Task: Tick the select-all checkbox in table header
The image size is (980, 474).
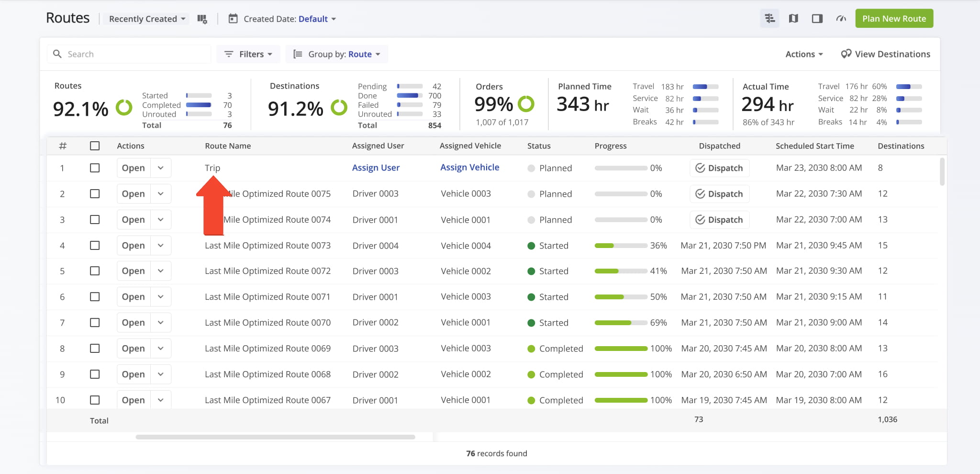Action: tap(95, 146)
